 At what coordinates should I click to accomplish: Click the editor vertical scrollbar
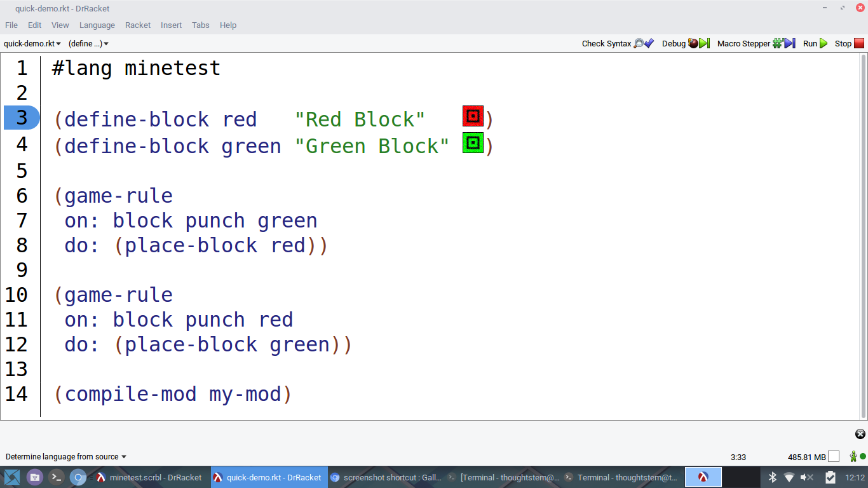(x=863, y=235)
